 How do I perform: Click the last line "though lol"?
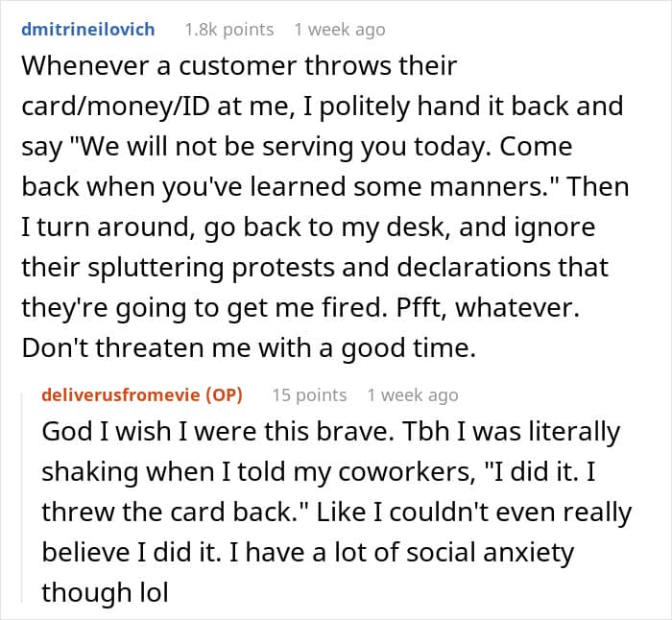pos(105,592)
